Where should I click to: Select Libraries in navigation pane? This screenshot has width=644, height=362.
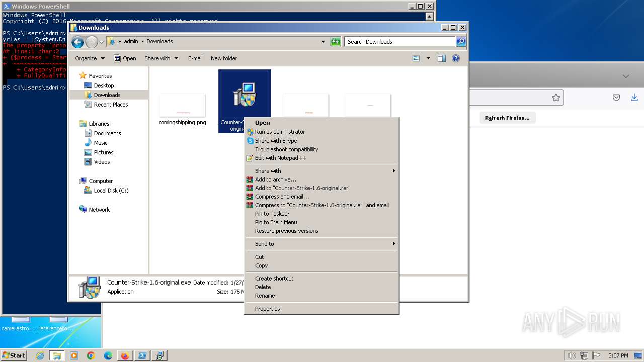tap(99, 124)
